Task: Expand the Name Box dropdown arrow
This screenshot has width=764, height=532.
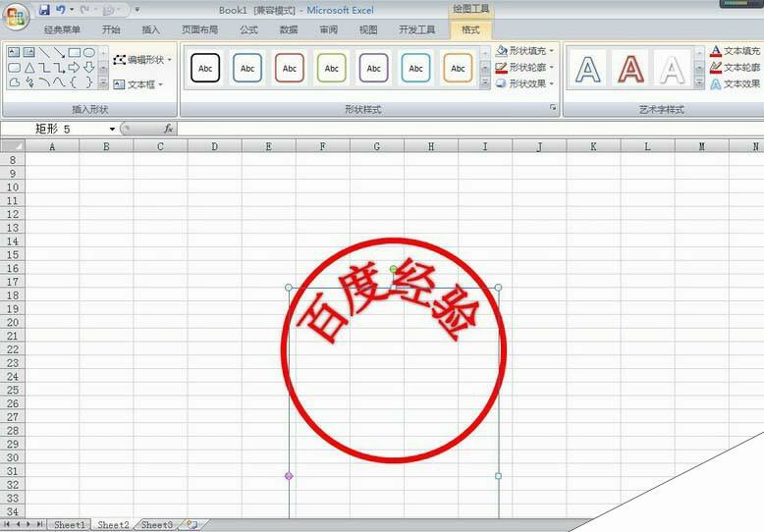Action: 112,130
